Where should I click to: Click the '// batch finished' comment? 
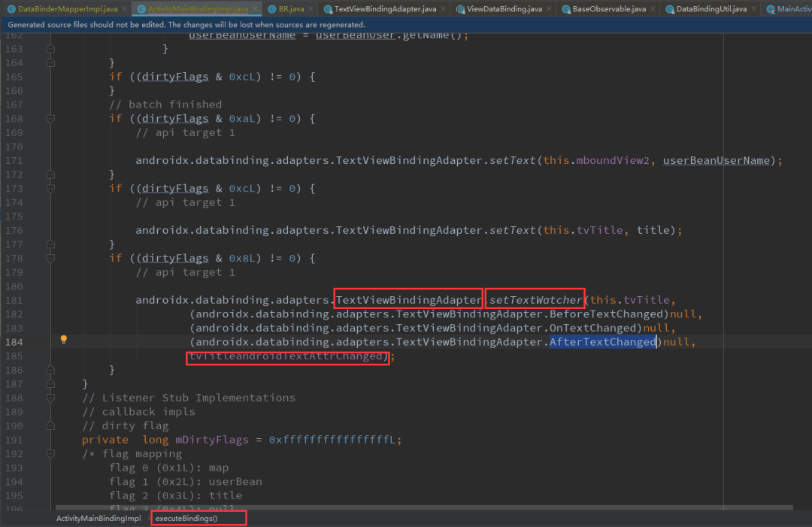click(165, 104)
